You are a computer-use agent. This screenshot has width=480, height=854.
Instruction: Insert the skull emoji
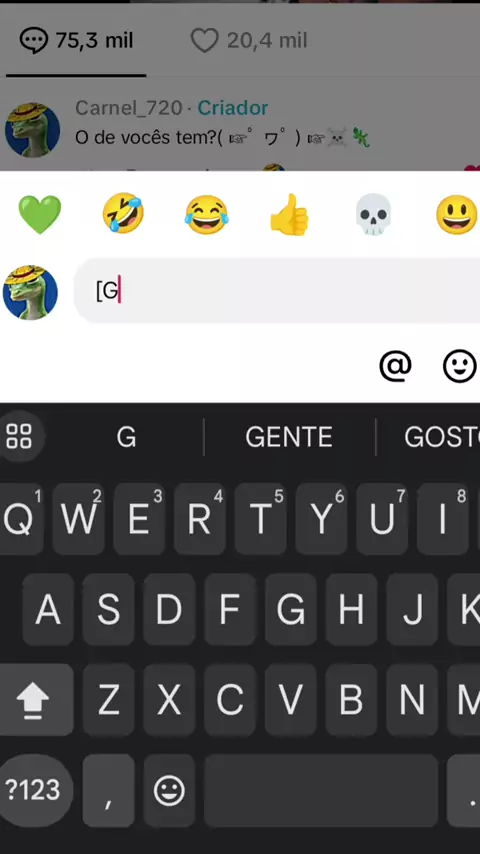click(373, 215)
